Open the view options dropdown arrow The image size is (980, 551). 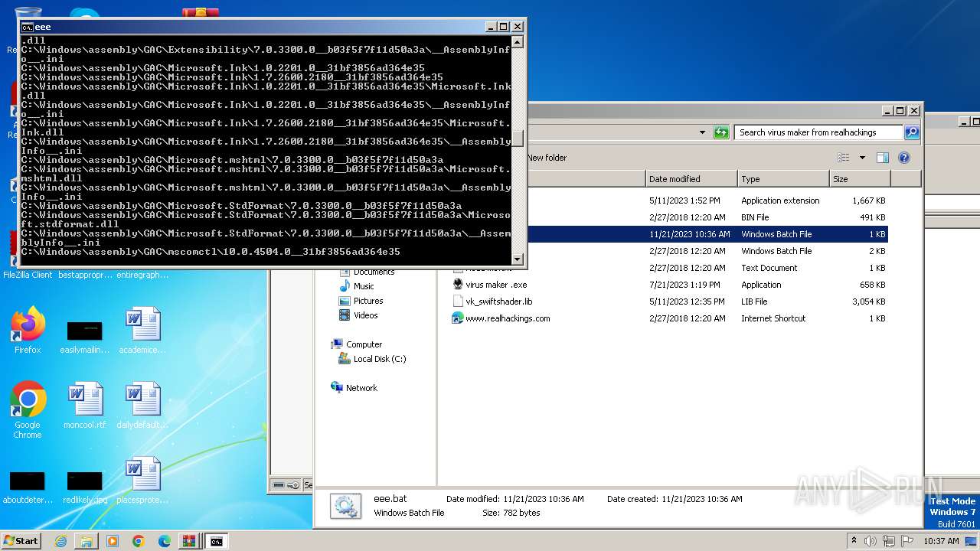click(862, 158)
